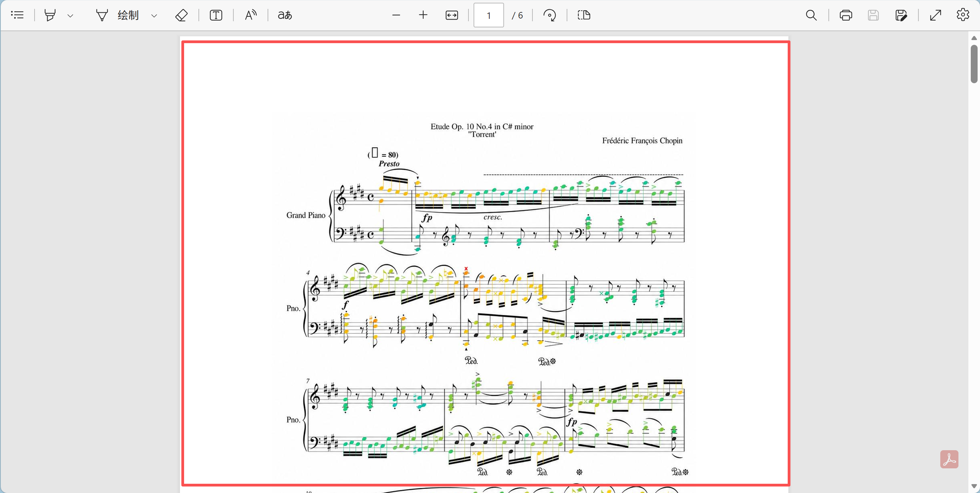Open the table of contents panel
The height and width of the screenshot is (493, 980).
pyautogui.click(x=17, y=15)
